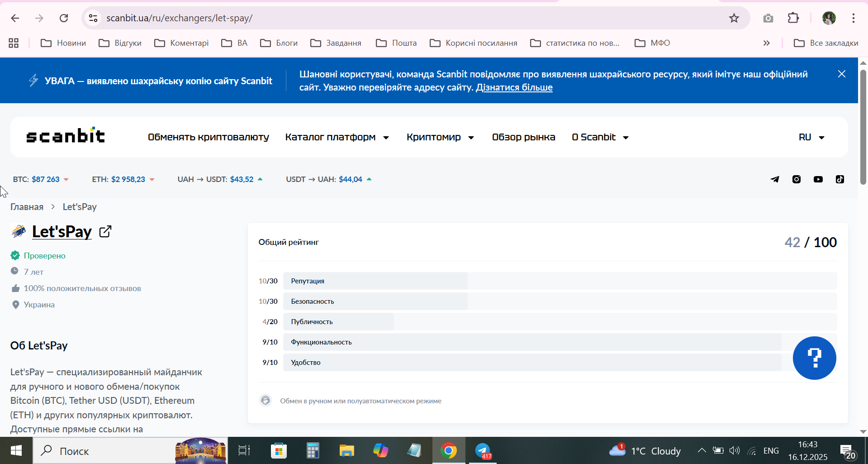
Task: Click the Публичность rating bar
Action: pyautogui.click(x=560, y=322)
